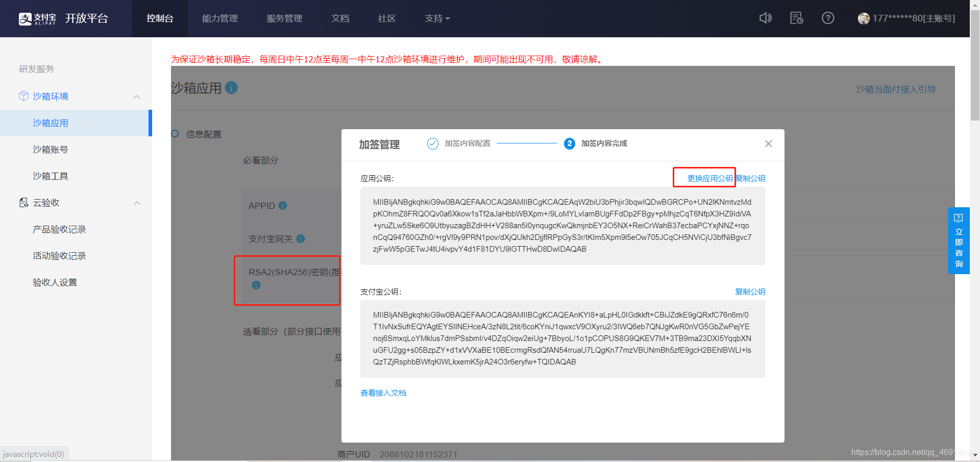
Task: Open the 社区 tab
Action: pyautogui.click(x=386, y=18)
